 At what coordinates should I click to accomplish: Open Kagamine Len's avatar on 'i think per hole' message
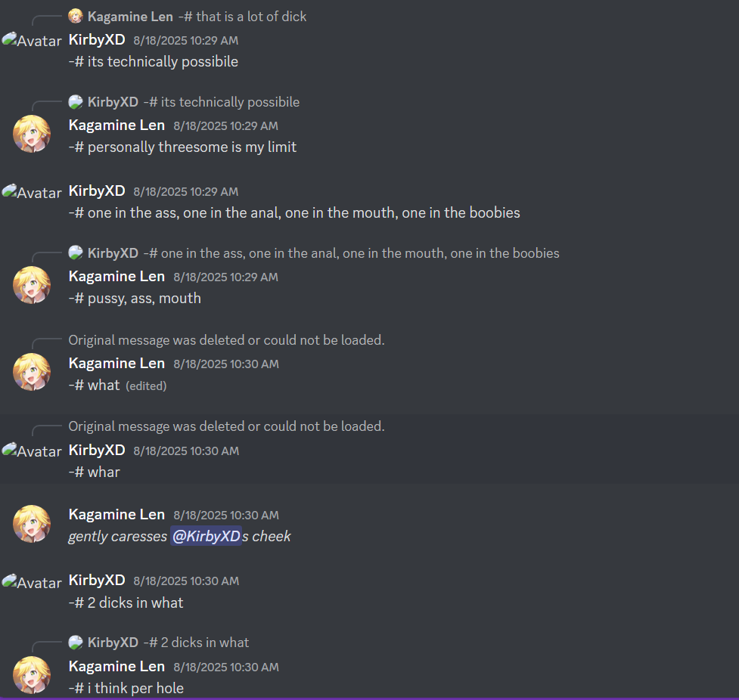pyautogui.click(x=32, y=675)
